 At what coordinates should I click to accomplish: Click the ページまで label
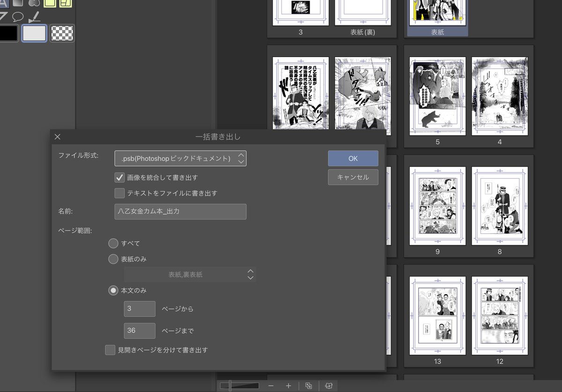point(177,331)
